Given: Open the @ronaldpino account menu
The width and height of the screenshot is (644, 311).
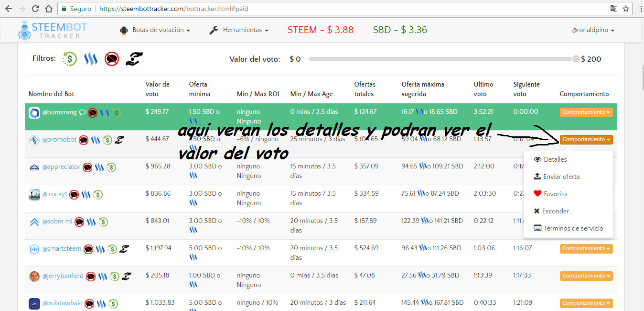Looking at the screenshot, I should pyautogui.click(x=593, y=30).
